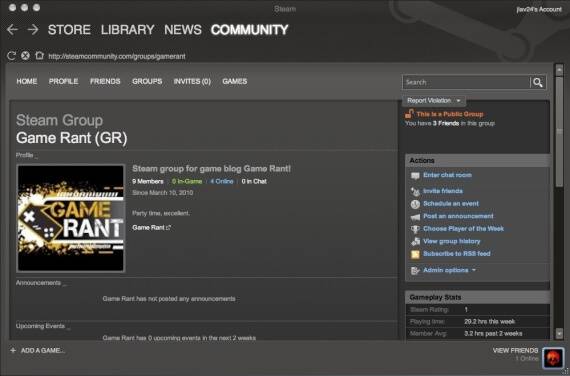
Task: Click VIEW FRIENDS at the bottom
Action: [515, 351]
